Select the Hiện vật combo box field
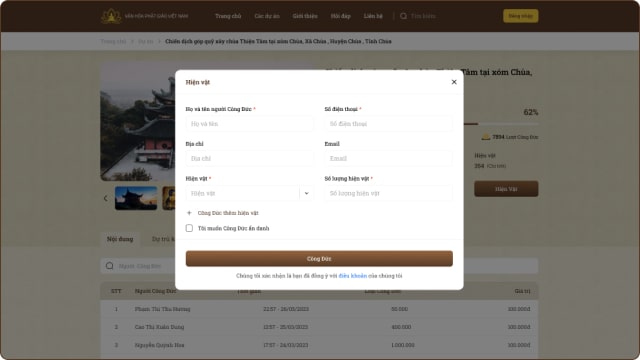Image resolution: width=640 pixels, height=360 pixels. coord(249,193)
